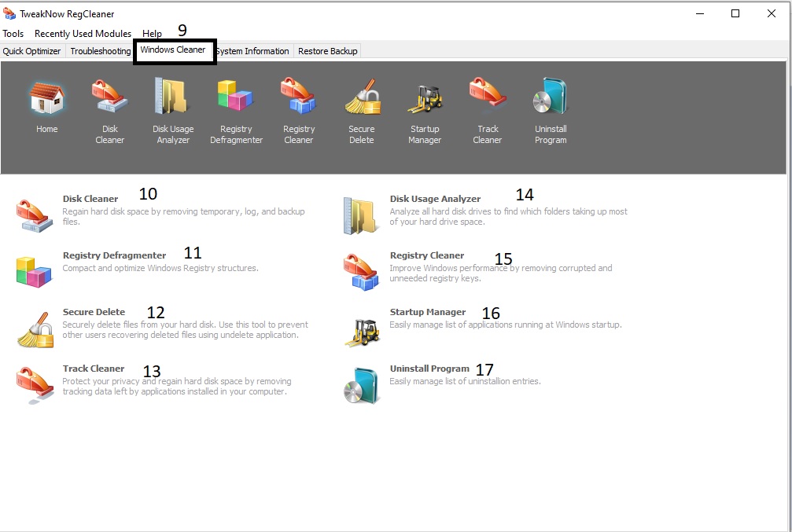Viewport: 792px width, 532px height.
Task: Click the Track Cleaner icon in the list
Action: (35, 385)
